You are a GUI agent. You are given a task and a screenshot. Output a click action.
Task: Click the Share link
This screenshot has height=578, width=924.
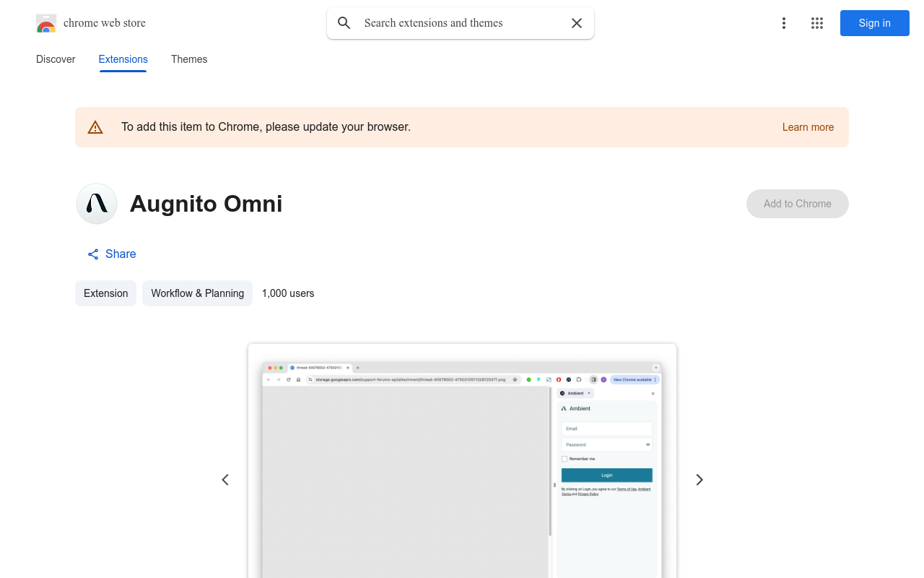[111, 254]
